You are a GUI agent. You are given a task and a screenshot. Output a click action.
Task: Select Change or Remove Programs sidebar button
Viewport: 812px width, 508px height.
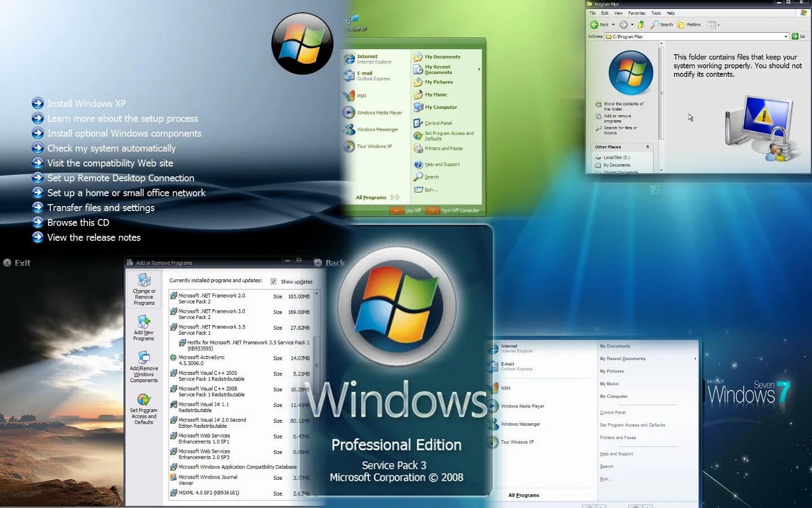(x=144, y=290)
